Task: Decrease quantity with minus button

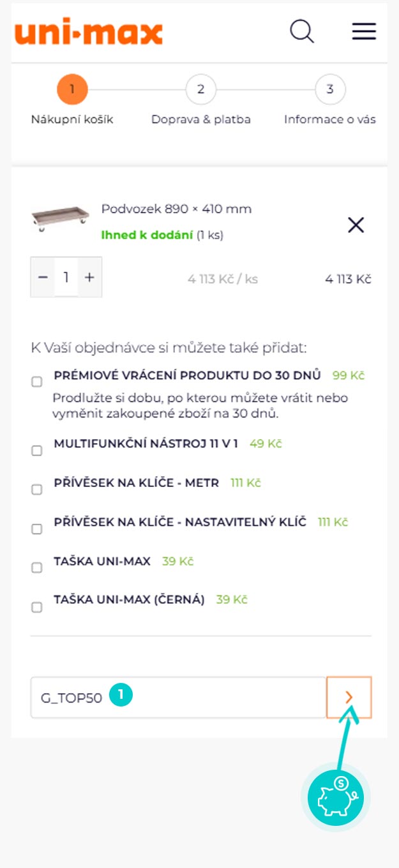Action: point(43,277)
